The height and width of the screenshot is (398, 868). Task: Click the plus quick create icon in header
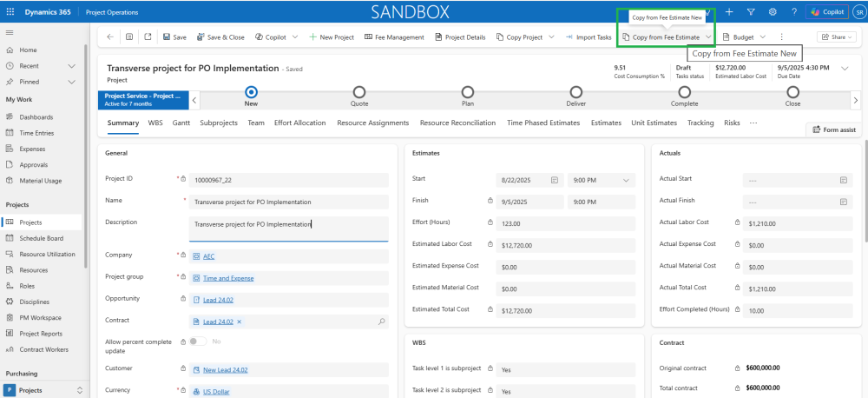click(x=730, y=12)
